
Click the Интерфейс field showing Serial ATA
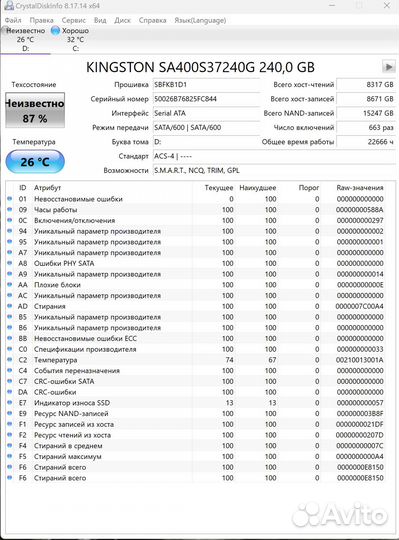click(206, 113)
